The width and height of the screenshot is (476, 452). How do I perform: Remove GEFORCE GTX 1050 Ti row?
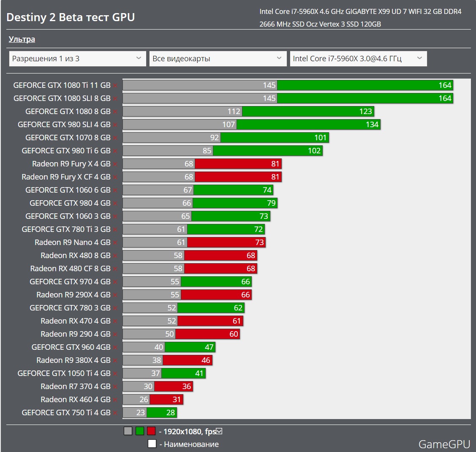point(115,374)
